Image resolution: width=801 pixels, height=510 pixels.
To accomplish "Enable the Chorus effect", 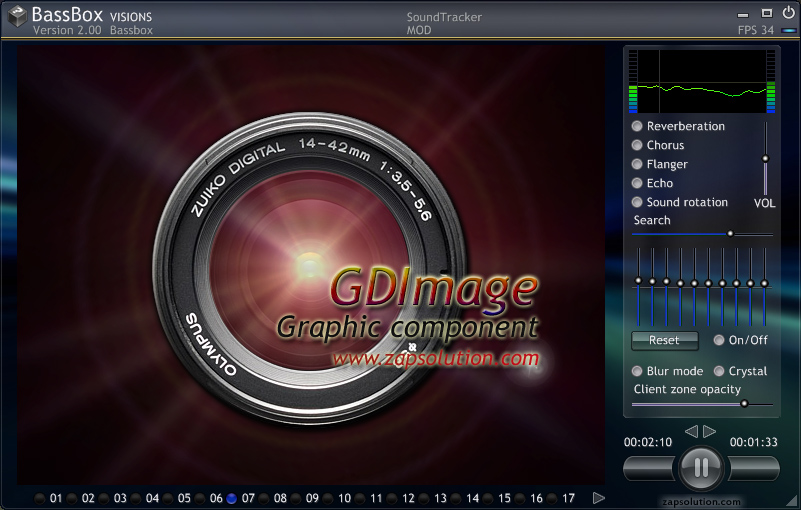I will (x=637, y=145).
